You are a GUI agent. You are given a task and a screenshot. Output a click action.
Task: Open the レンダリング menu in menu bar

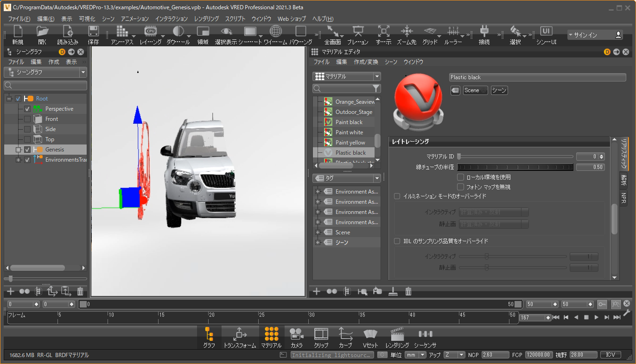click(206, 19)
